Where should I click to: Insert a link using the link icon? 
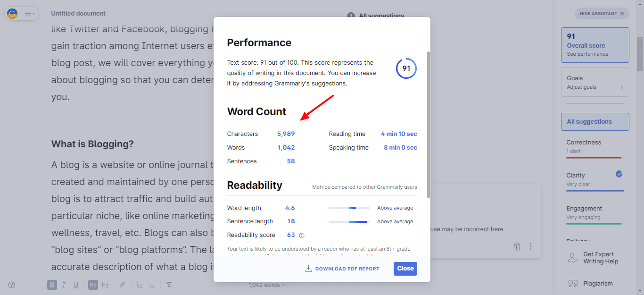[x=122, y=285]
